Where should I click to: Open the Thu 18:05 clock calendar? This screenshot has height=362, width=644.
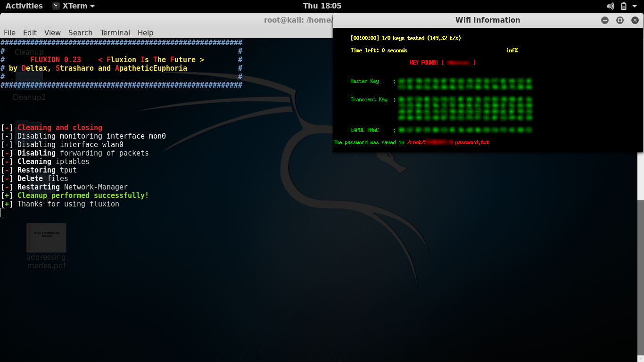(322, 6)
